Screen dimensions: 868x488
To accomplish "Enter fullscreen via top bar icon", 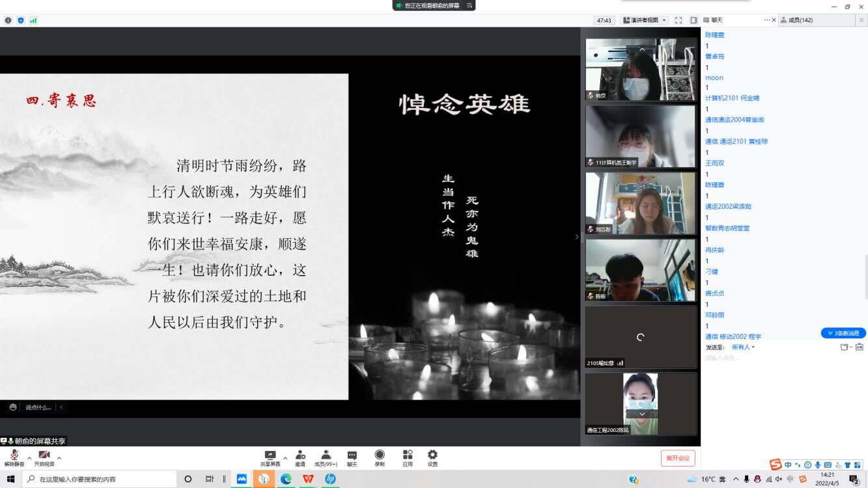I will click(679, 20).
